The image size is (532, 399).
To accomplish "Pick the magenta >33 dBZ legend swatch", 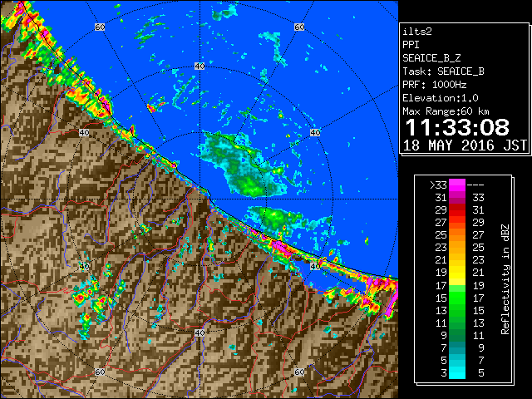I will tap(457, 185).
